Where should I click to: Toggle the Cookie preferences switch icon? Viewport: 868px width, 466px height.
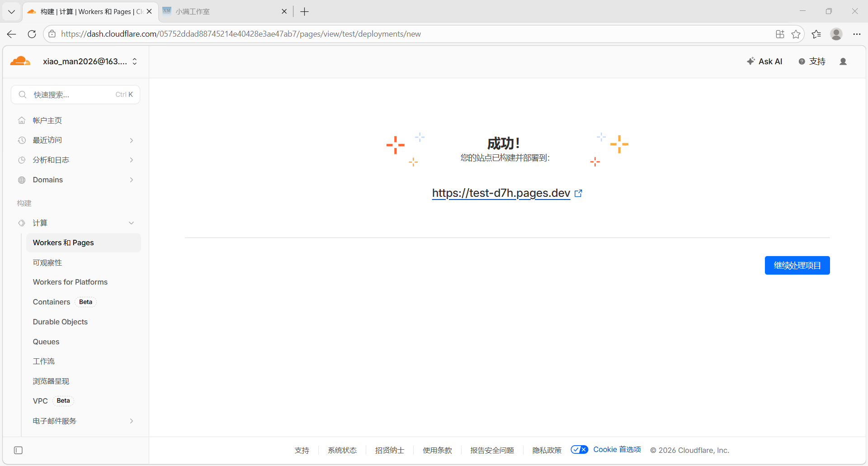click(x=579, y=450)
